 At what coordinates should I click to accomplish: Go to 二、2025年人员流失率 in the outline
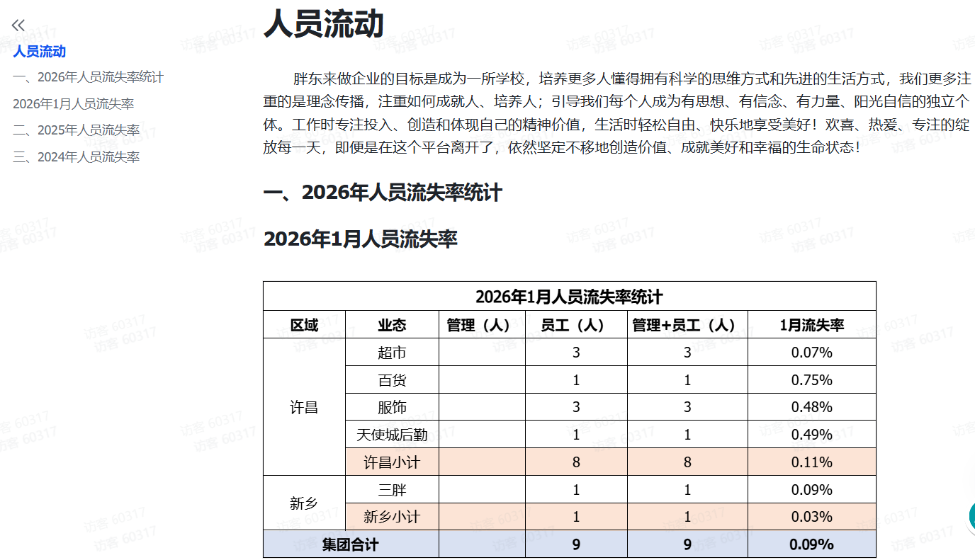point(77,130)
